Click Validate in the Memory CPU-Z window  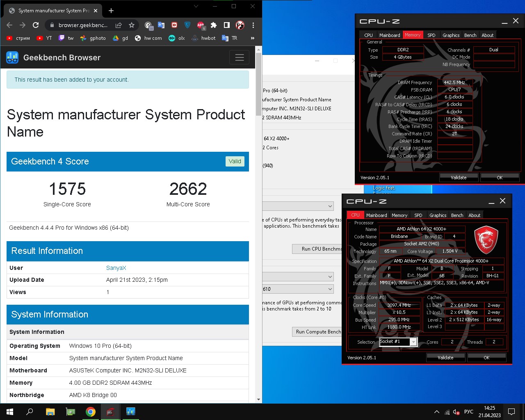(x=459, y=178)
